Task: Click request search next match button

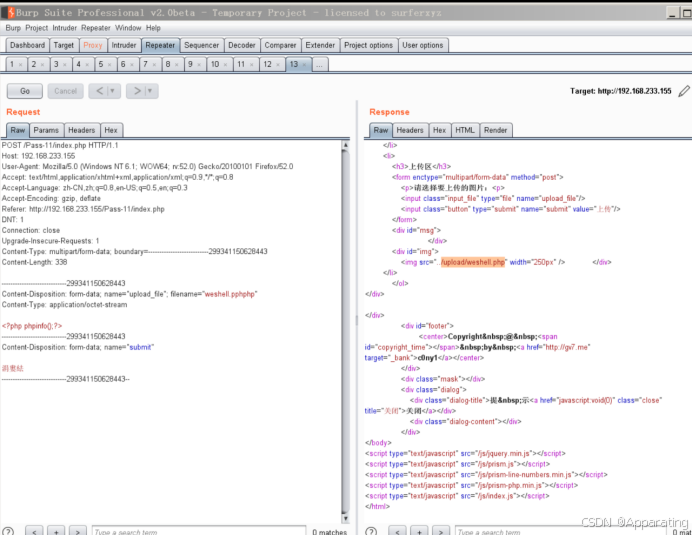Action: [78, 532]
